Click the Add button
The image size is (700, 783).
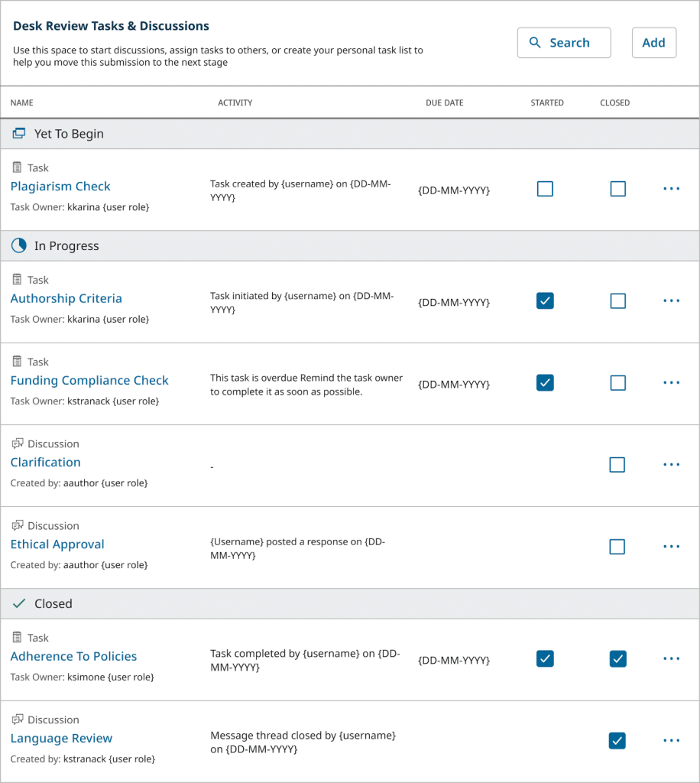653,43
